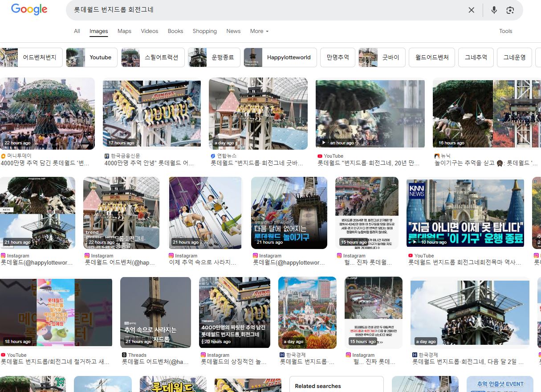Click the 뉴닉 favicon icon
Image resolution: width=541 pixels, height=392 pixels.
pyautogui.click(x=437, y=156)
